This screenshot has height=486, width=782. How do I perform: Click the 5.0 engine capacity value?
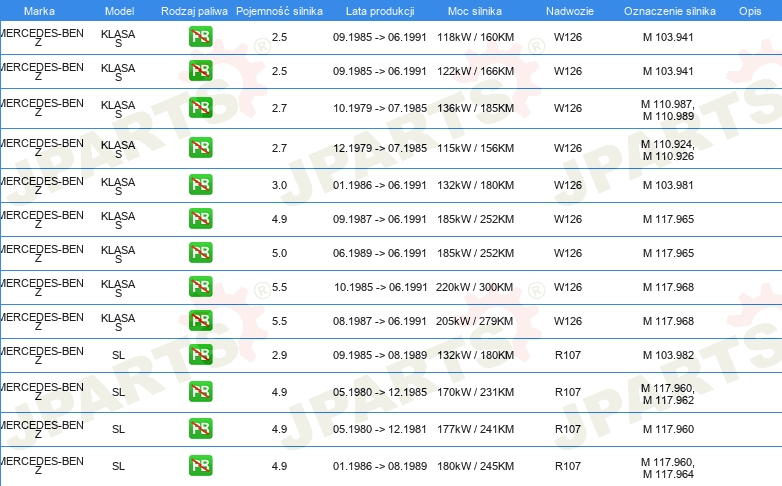tap(279, 253)
